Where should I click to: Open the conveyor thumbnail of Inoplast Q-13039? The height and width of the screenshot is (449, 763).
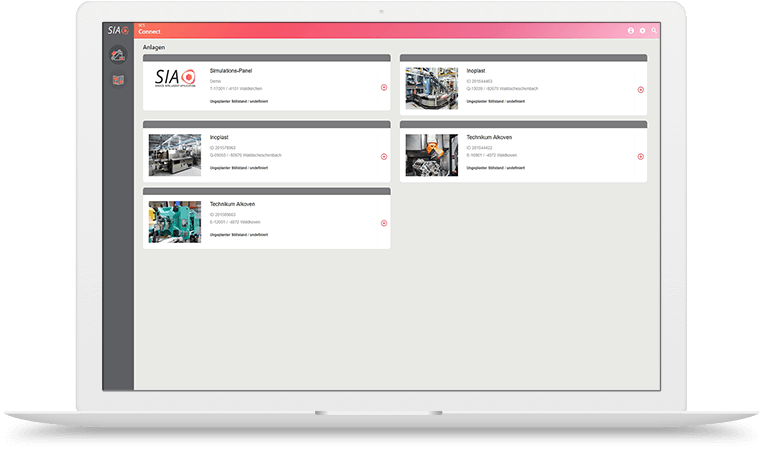[432, 88]
